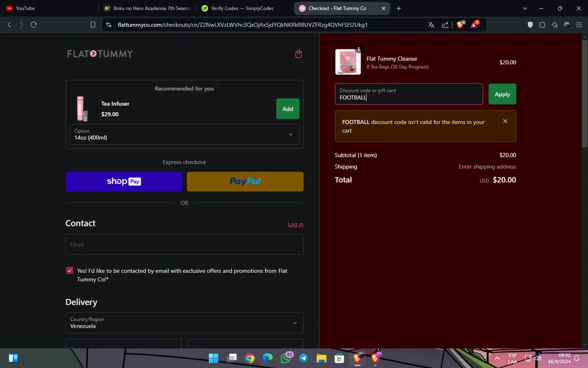Image resolution: width=588 pixels, height=368 pixels.
Task: Click the discount code input field
Action: pos(409,94)
